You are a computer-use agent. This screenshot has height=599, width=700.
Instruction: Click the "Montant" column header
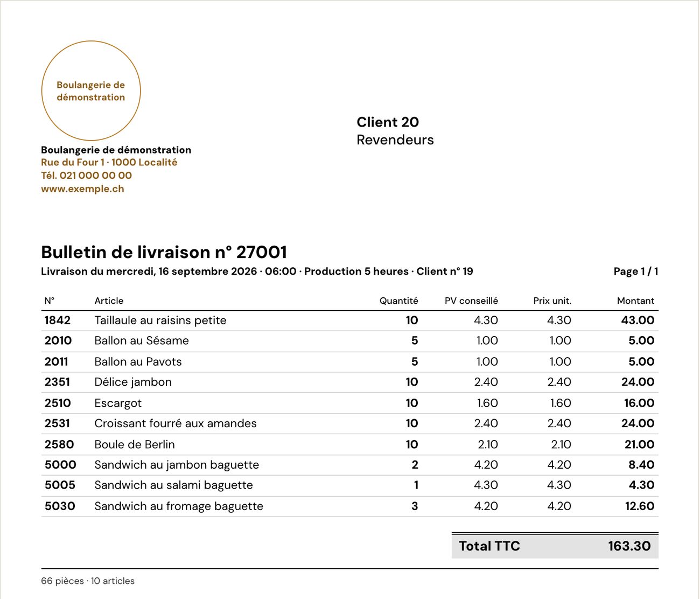(635, 301)
